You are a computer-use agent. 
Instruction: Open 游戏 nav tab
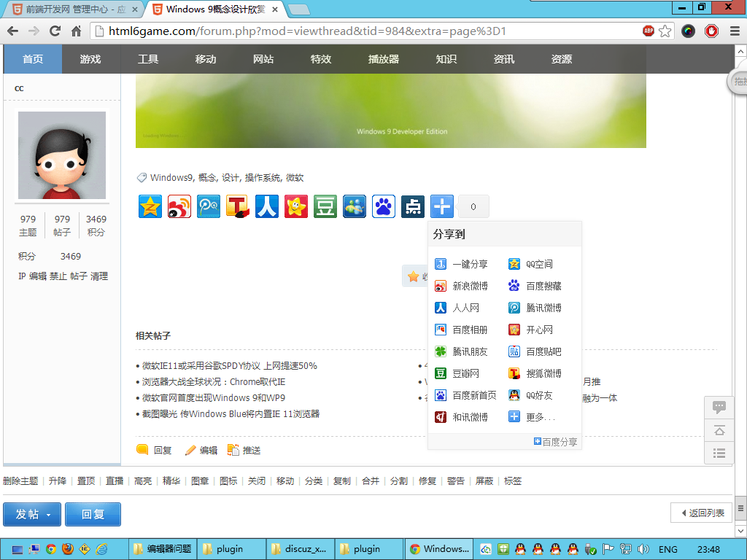click(x=90, y=59)
